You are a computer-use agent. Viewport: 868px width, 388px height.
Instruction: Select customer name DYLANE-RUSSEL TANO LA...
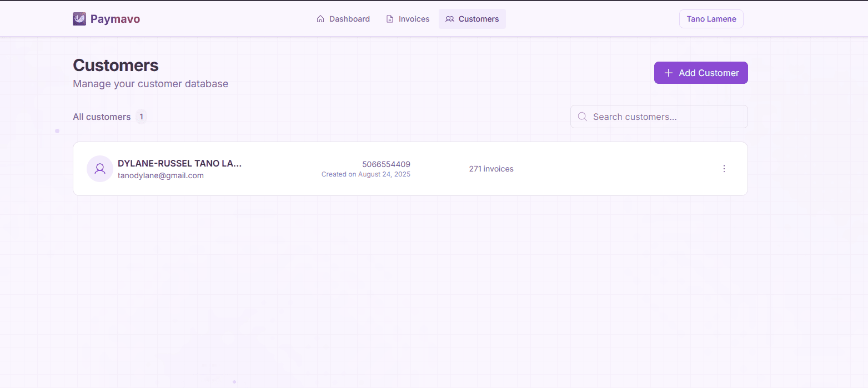(180, 163)
